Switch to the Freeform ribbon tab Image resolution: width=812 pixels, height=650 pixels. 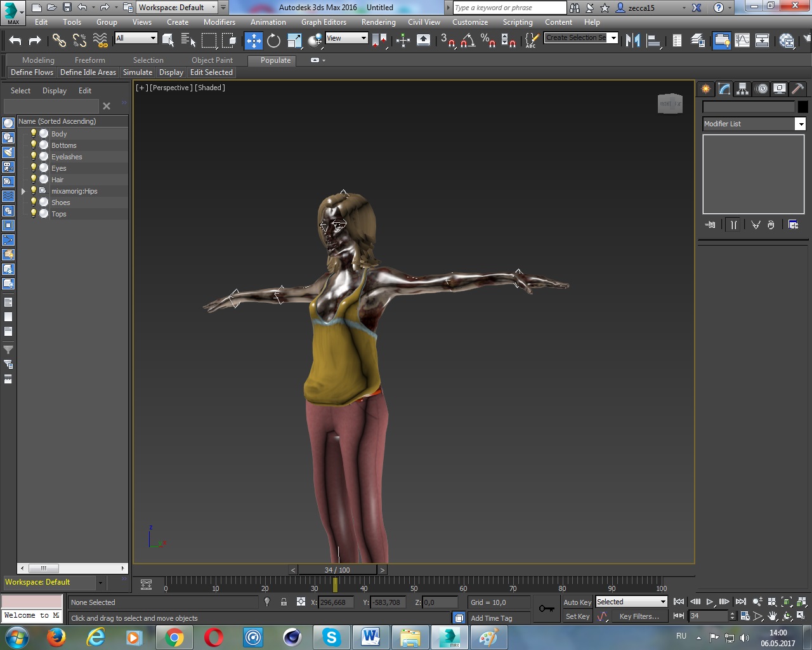click(x=89, y=60)
